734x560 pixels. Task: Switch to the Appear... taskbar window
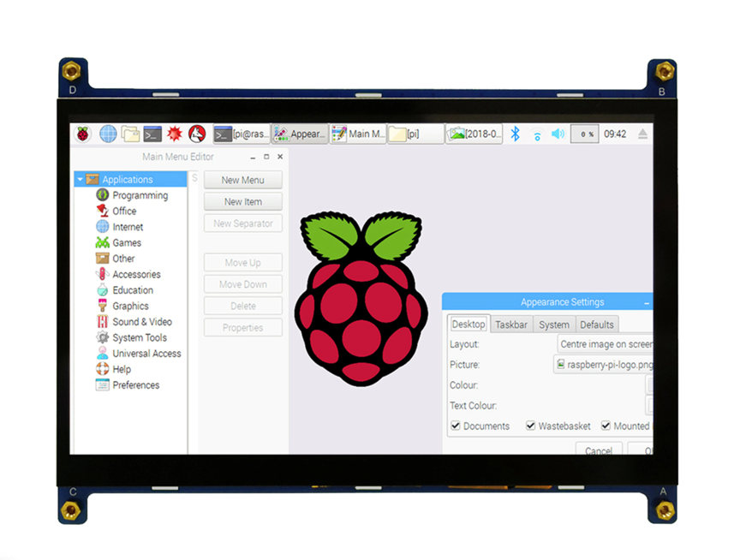[301, 134]
